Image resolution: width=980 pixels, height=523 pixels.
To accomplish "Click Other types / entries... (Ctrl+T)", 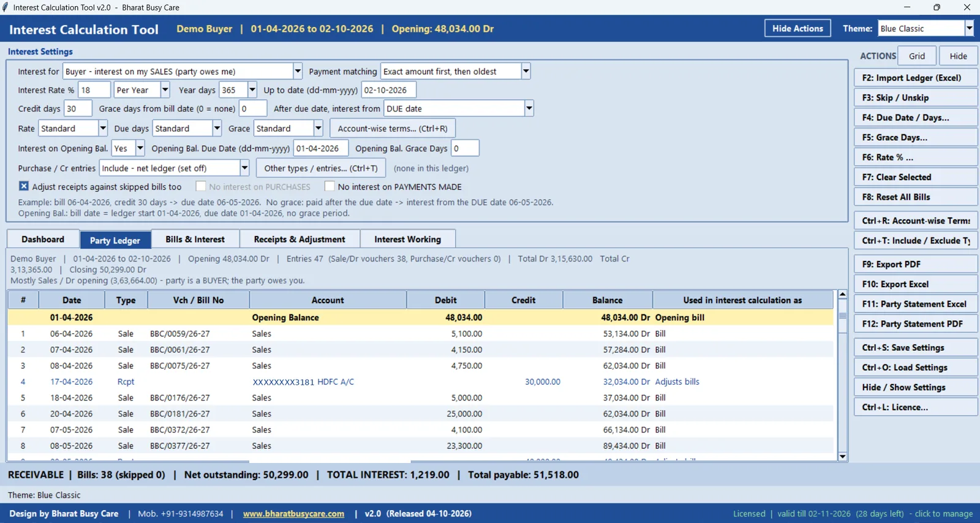I will (x=321, y=168).
